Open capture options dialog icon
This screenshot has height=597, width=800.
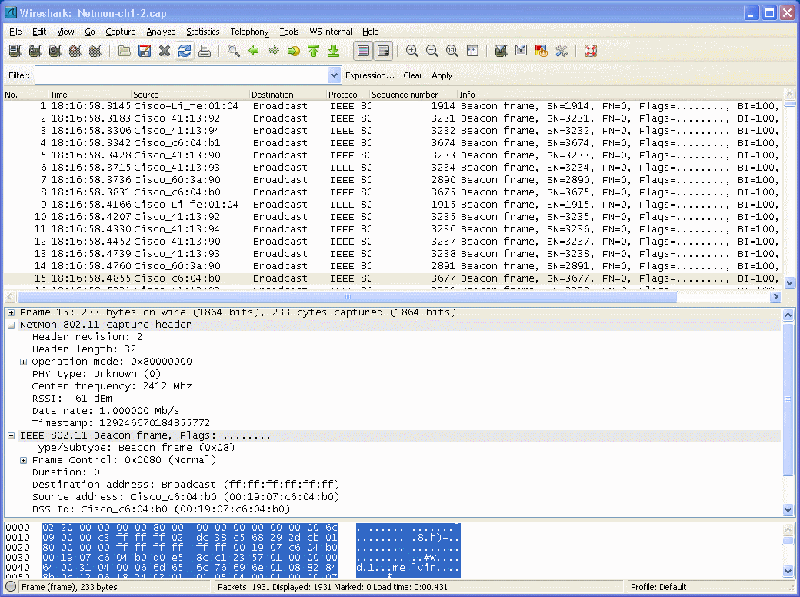35,51
